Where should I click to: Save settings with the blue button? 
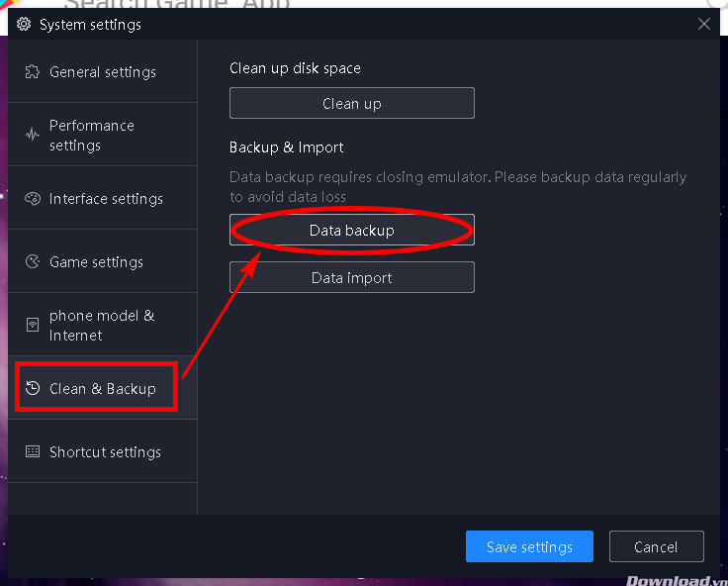pos(529,546)
